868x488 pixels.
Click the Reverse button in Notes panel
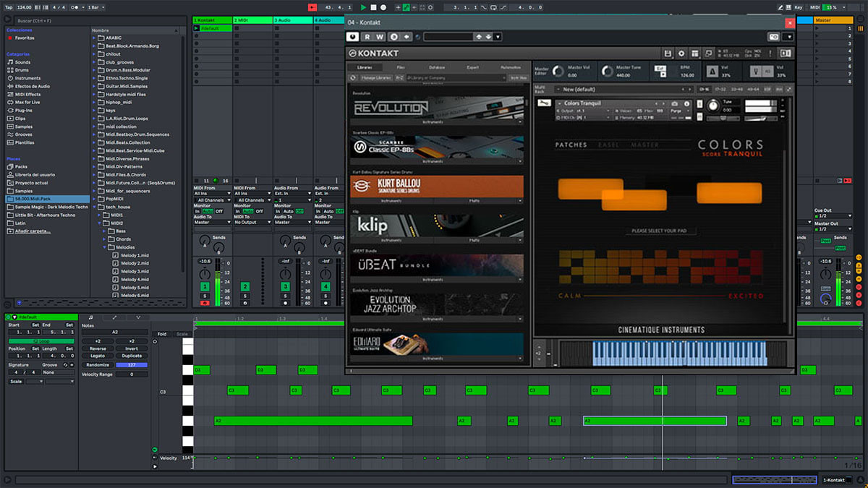(x=98, y=348)
